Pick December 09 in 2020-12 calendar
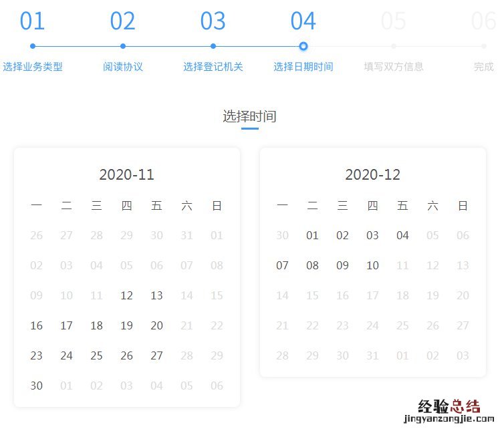 tap(342, 265)
